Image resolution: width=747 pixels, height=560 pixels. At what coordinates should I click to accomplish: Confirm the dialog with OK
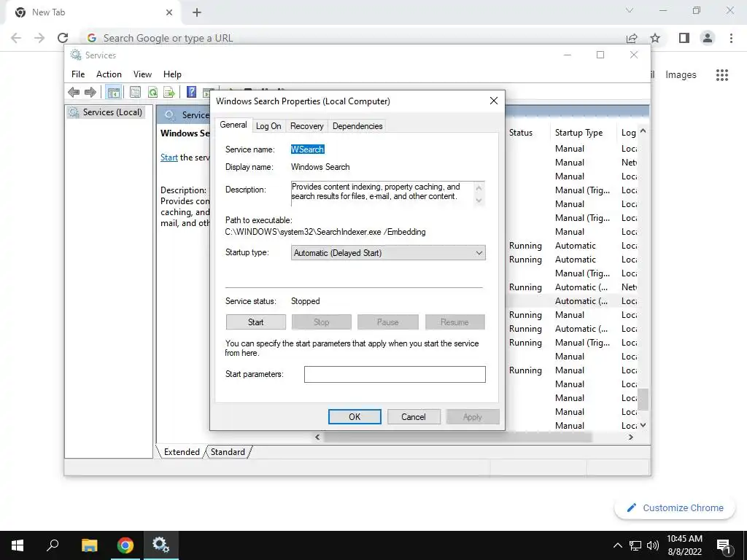(x=355, y=416)
